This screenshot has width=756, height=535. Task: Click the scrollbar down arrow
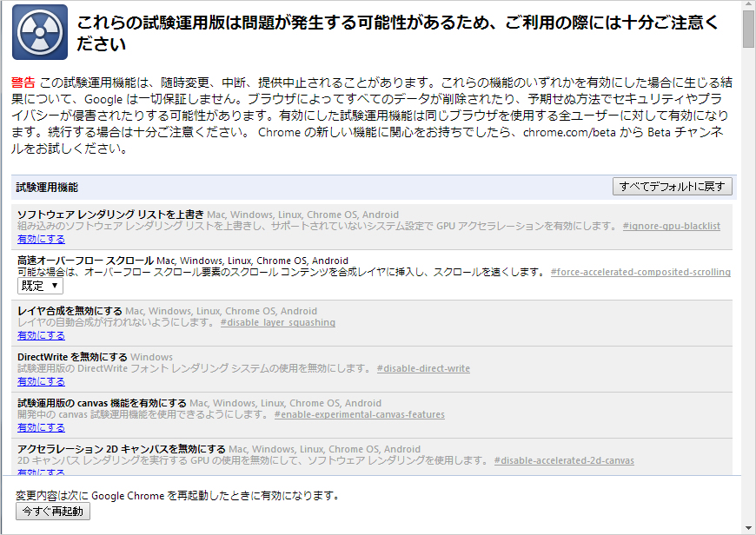pos(748,527)
